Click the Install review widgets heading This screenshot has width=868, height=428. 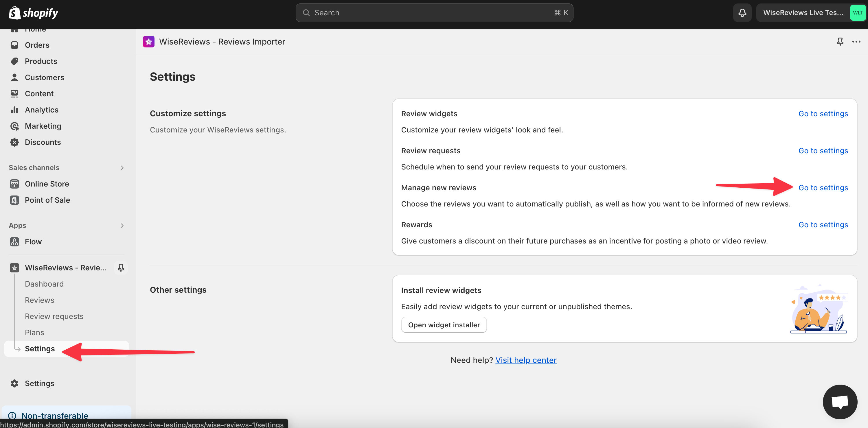click(441, 290)
